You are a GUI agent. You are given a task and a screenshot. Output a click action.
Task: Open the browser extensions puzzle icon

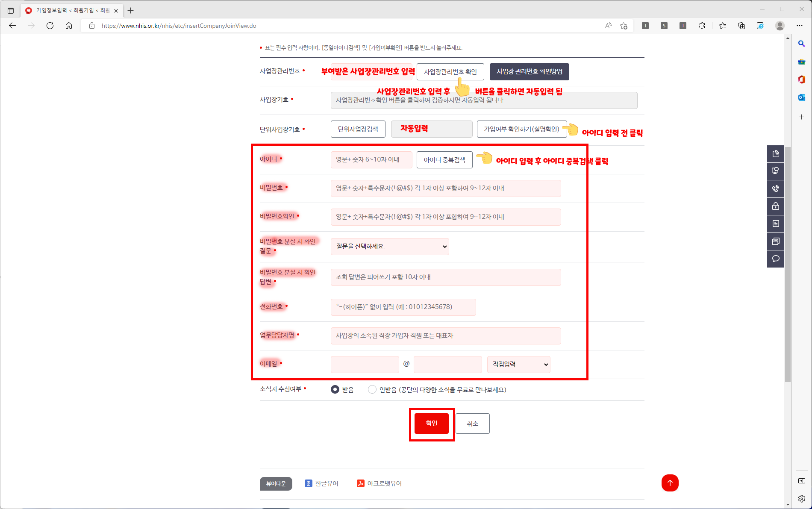pyautogui.click(x=702, y=26)
